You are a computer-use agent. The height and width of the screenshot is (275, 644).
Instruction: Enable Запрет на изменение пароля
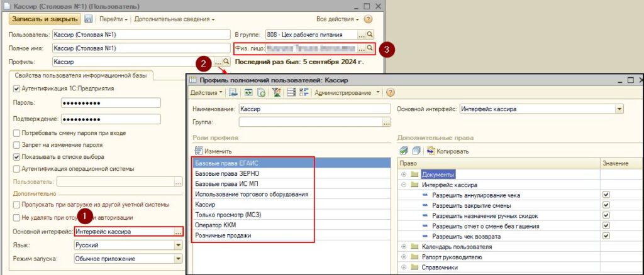16,145
